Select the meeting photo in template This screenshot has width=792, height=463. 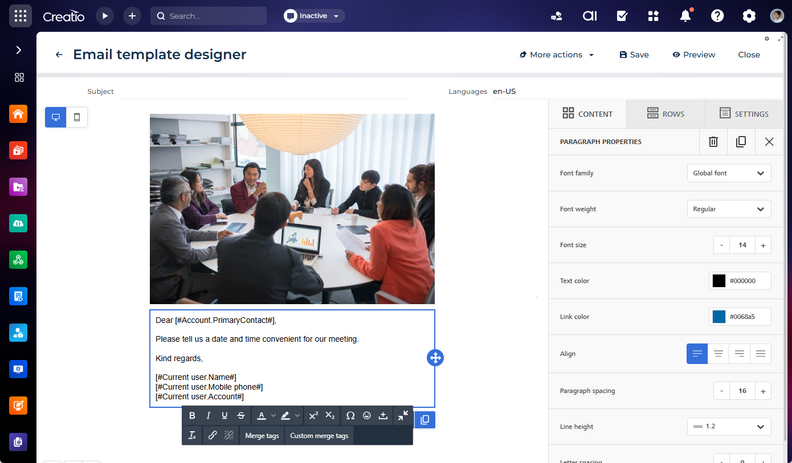tap(292, 209)
